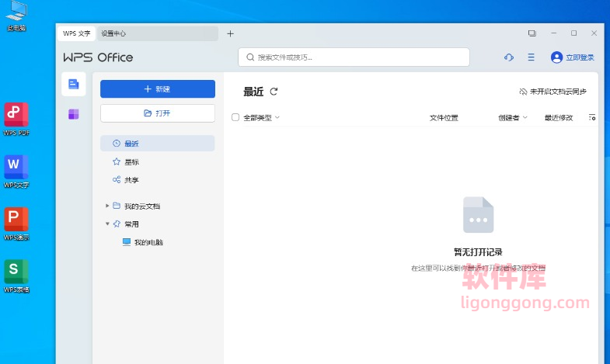Click the 暂无打开记录 message text
The height and width of the screenshot is (364, 610).
pos(478,252)
